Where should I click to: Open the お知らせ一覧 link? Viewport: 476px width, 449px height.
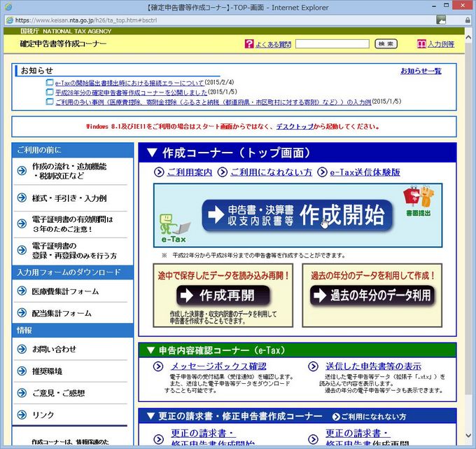coord(421,71)
